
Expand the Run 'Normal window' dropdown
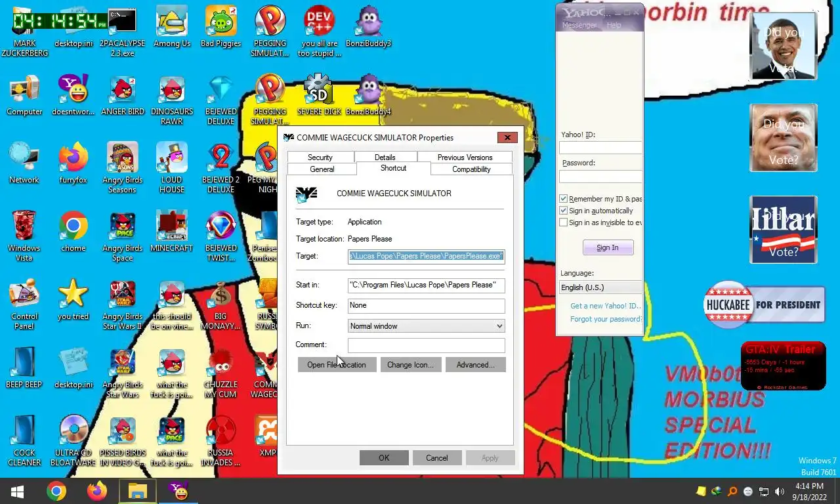tap(427, 326)
